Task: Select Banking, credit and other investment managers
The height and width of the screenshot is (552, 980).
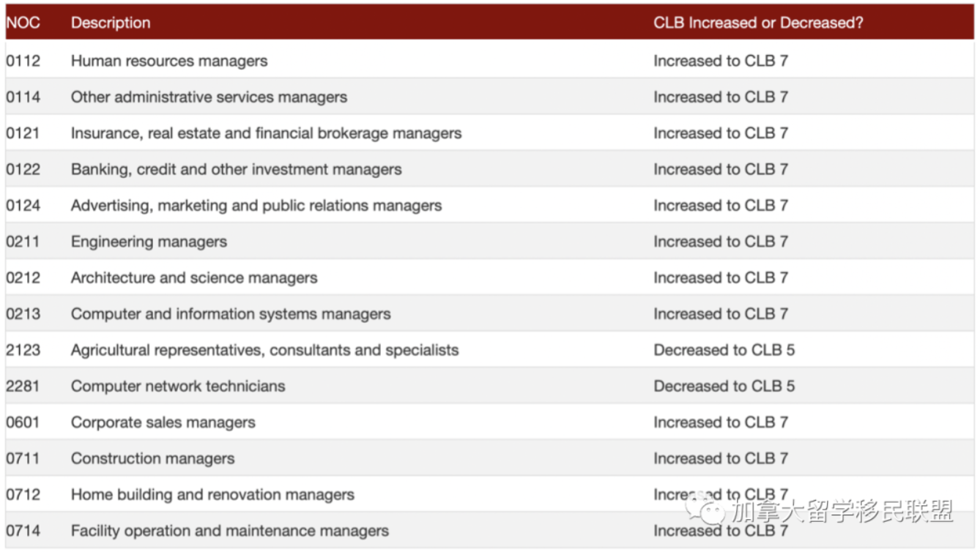Action: [x=236, y=169]
